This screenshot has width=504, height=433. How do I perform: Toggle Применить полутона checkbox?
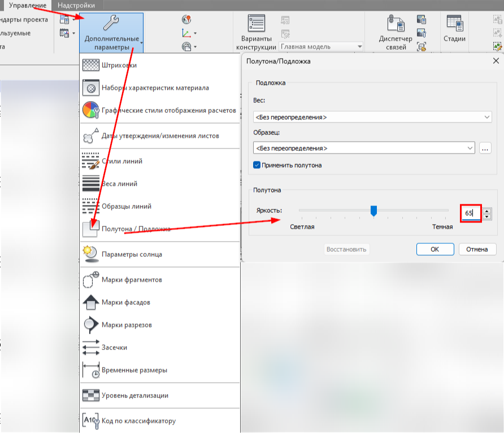point(257,165)
